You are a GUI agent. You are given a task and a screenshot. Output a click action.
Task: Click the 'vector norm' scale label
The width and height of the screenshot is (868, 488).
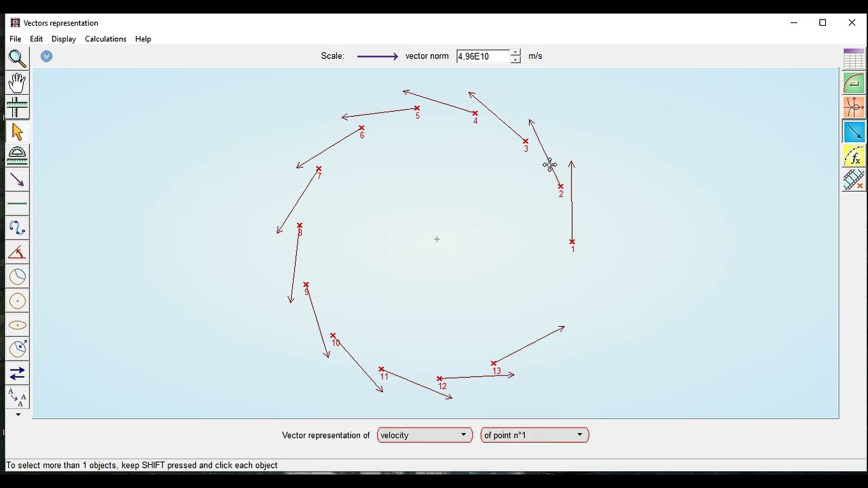point(427,56)
